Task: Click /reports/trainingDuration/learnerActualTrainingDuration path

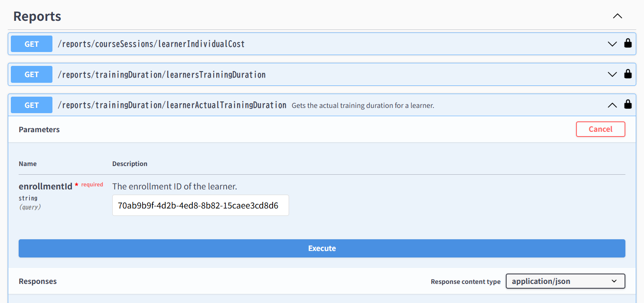Action: (172, 105)
